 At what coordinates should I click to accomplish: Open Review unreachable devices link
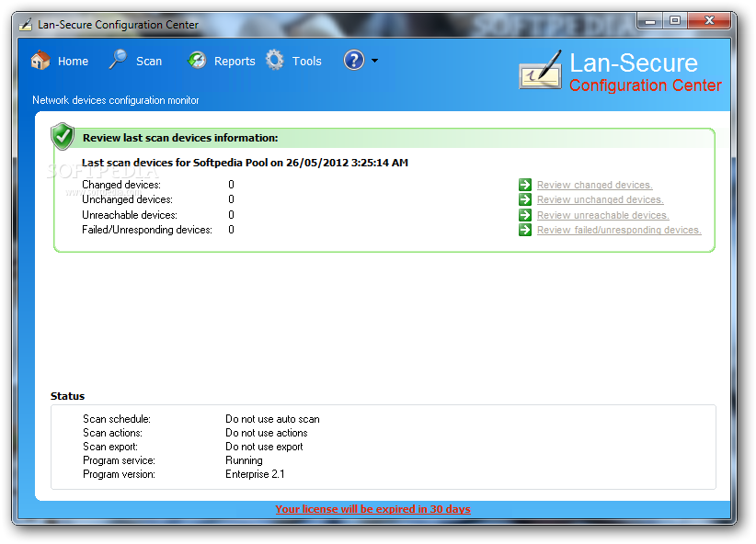click(602, 215)
